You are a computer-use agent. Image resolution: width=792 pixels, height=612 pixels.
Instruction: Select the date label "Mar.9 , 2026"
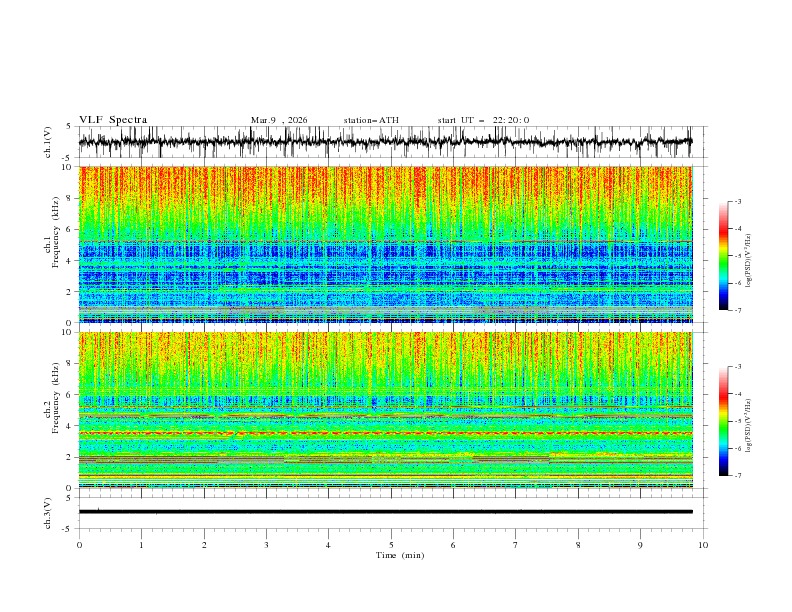coord(279,120)
